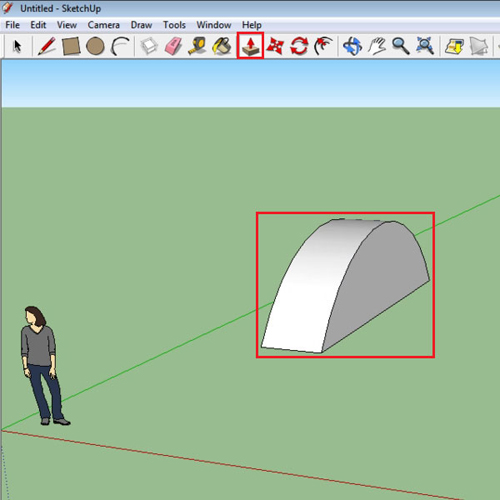Select the Pan hand tool
The height and width of the screenshot is (500, 500).
(x=377, y=46)
